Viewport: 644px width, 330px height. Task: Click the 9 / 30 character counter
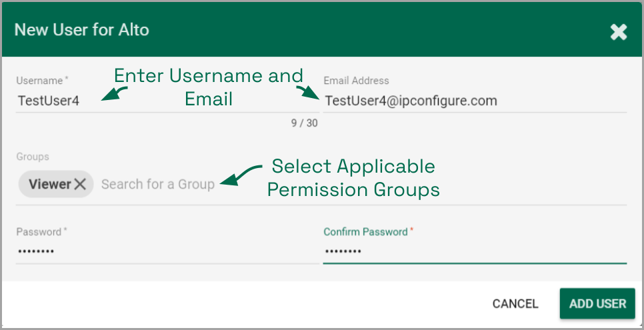pyautogui.click(x=304, y=123)
